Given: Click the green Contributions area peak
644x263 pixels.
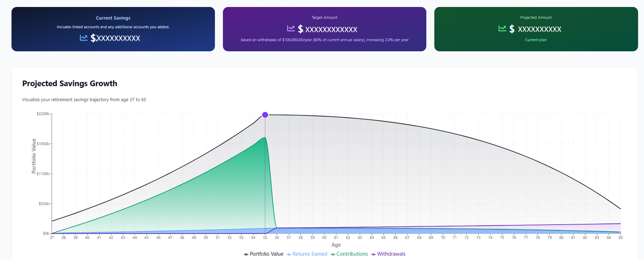Looking at the screenshot, I should [265, 138].
